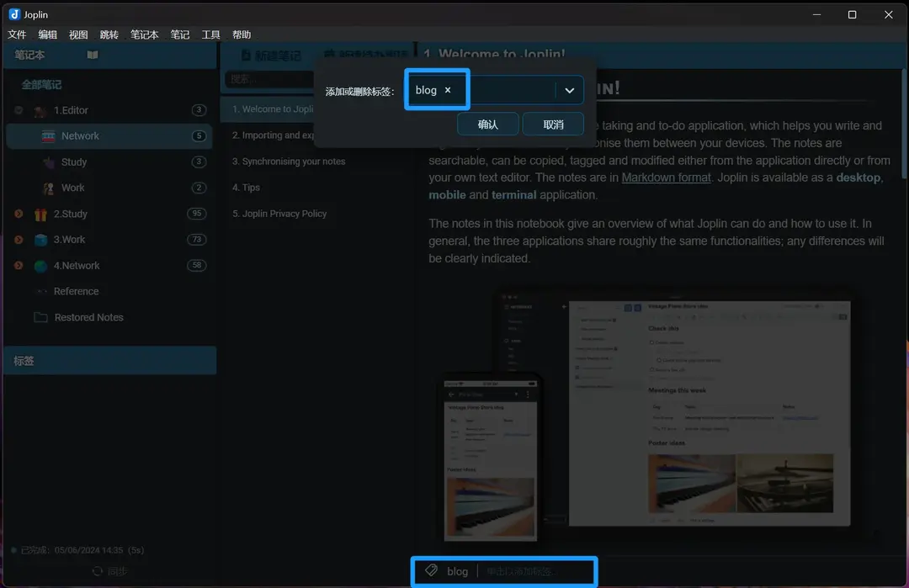
Task: Click the globe icon beside 4.Network notebook
Action: point(40,266)
